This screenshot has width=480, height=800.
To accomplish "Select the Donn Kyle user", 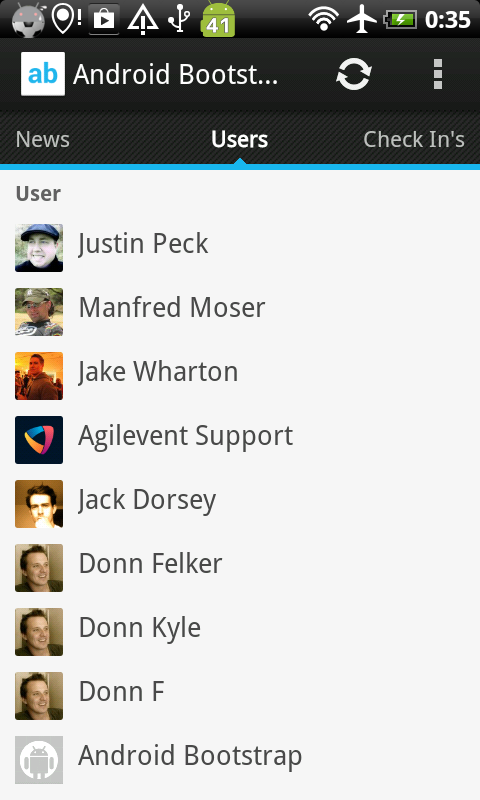I will click(240, 632).
